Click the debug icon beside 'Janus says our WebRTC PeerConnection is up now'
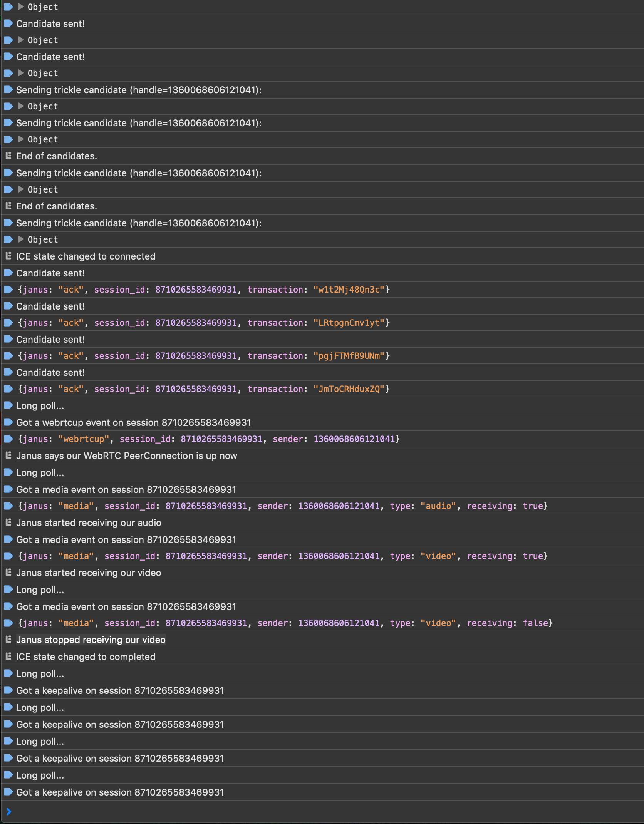Image resolution: width=644 pixels, height=824 pixels. pos(8,456)
